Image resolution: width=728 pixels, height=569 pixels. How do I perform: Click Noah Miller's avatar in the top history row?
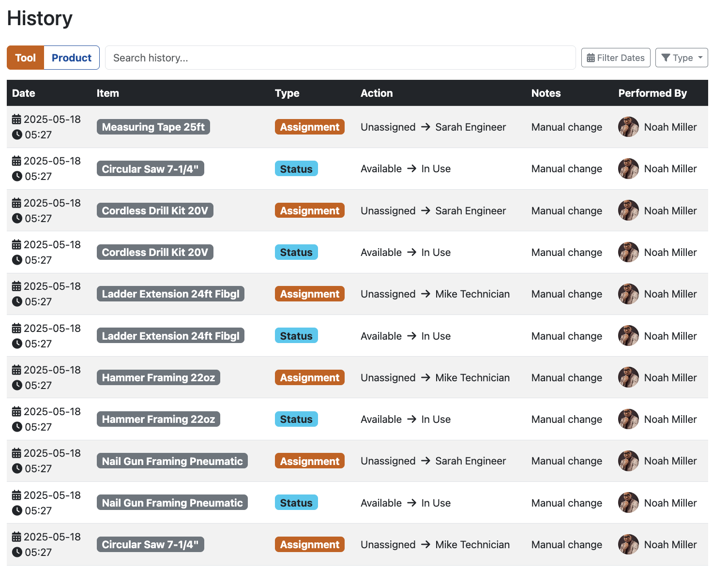pyautogui.click(x=628, y=127)
